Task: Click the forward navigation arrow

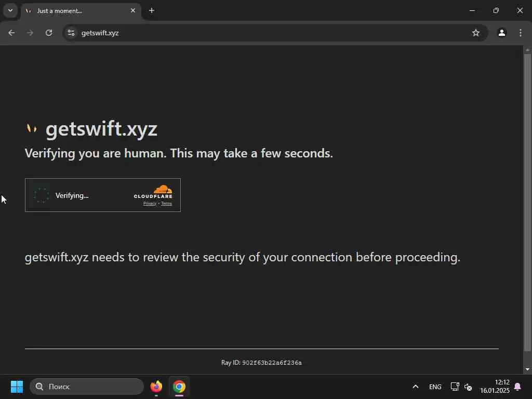Action: (30, 33)
